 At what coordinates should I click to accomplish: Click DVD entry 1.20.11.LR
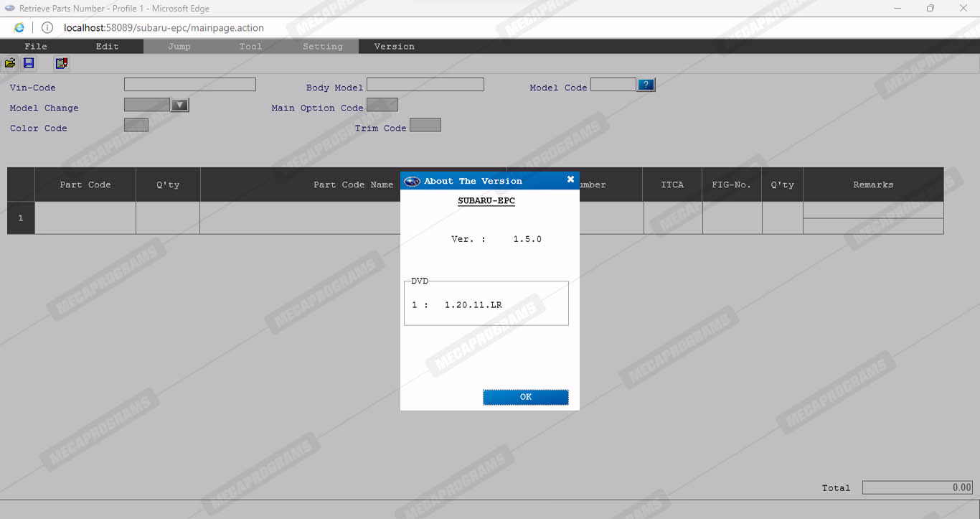[x=473, y=305]
